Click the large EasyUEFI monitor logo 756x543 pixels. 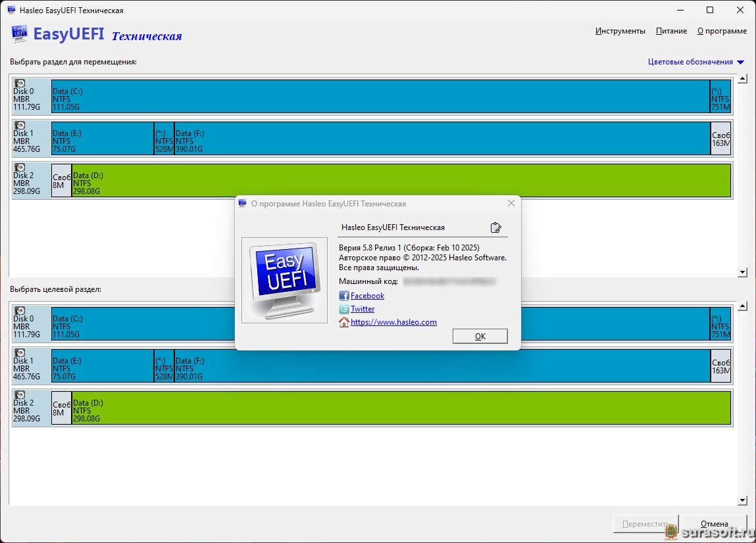(x=284, y=281)
